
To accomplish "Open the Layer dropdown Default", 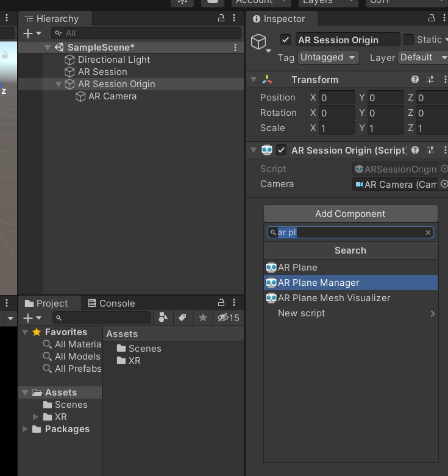I will pos(423,57).
